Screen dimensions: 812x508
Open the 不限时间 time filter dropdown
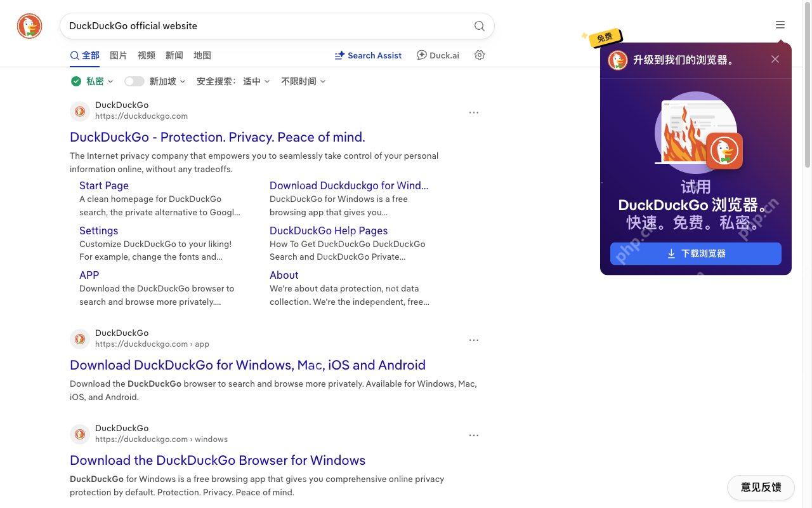(303, 81)
